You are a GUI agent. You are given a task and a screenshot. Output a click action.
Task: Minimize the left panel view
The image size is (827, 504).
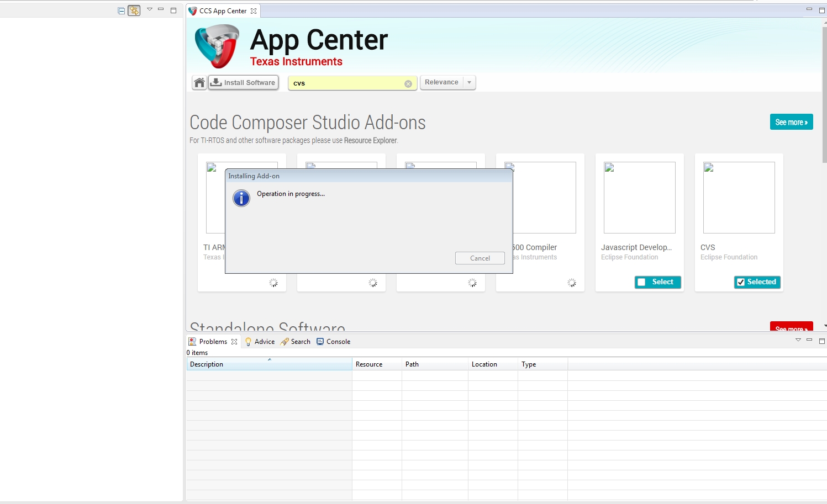(x=161, y=9)
